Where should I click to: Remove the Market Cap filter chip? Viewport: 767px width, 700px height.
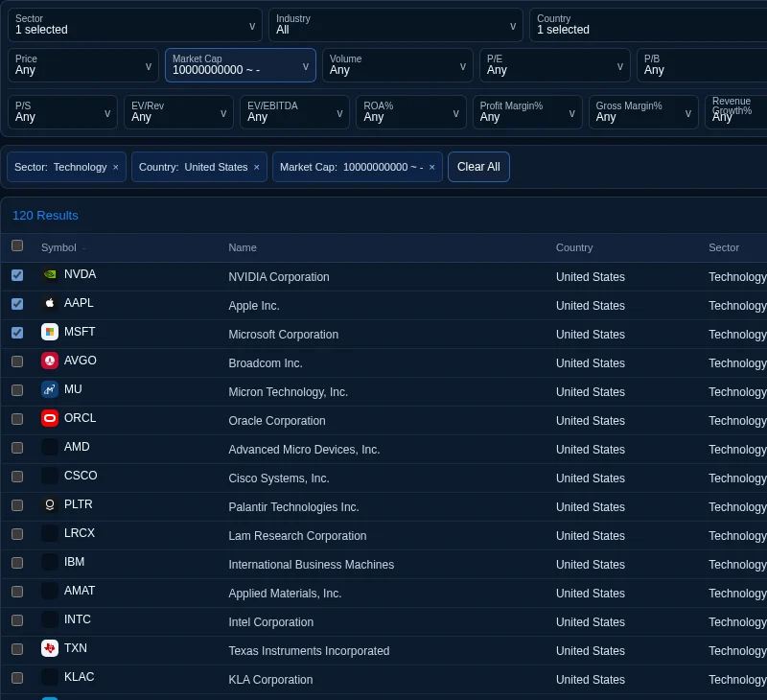point(432,167)
